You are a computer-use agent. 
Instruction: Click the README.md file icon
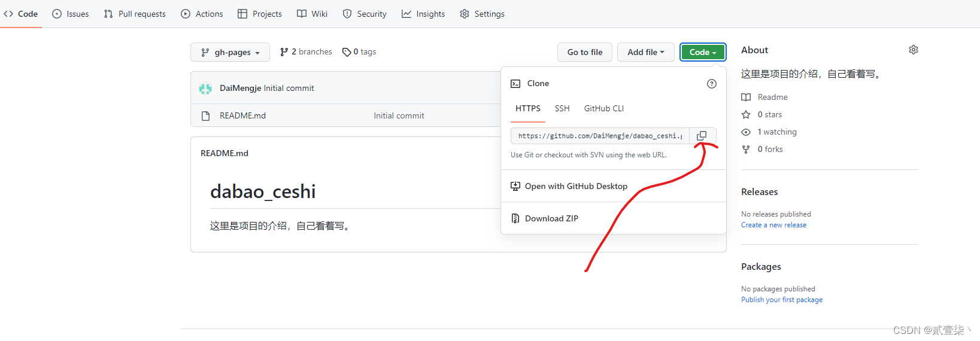tap(205, 116)
